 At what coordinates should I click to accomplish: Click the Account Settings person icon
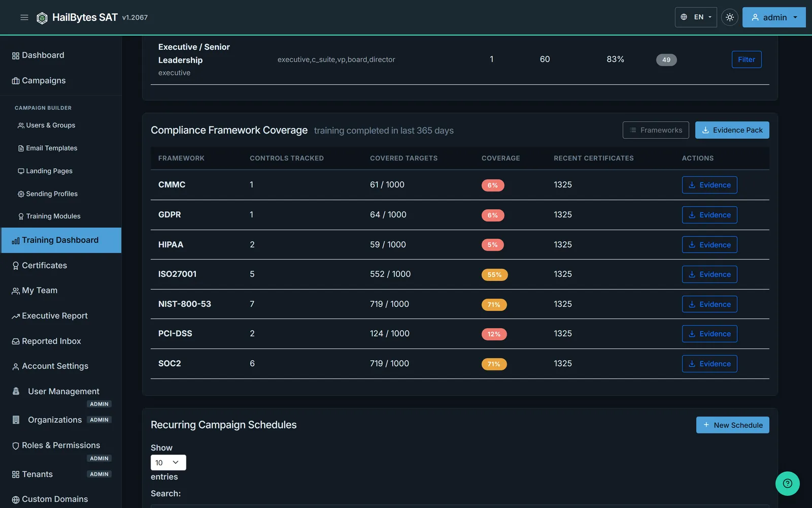pos(16,367)
